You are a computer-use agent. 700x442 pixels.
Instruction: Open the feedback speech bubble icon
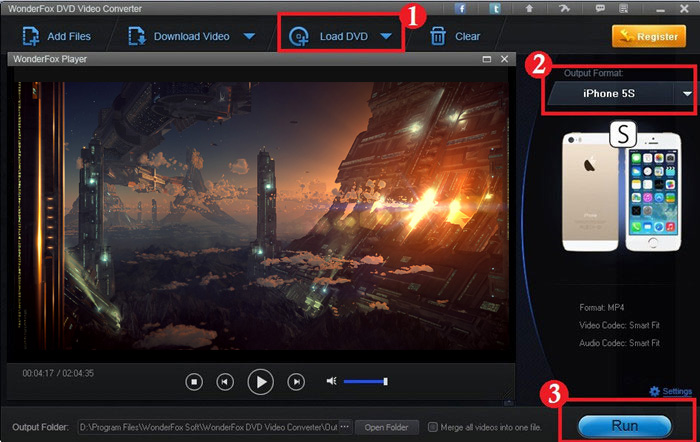point(600,8)
